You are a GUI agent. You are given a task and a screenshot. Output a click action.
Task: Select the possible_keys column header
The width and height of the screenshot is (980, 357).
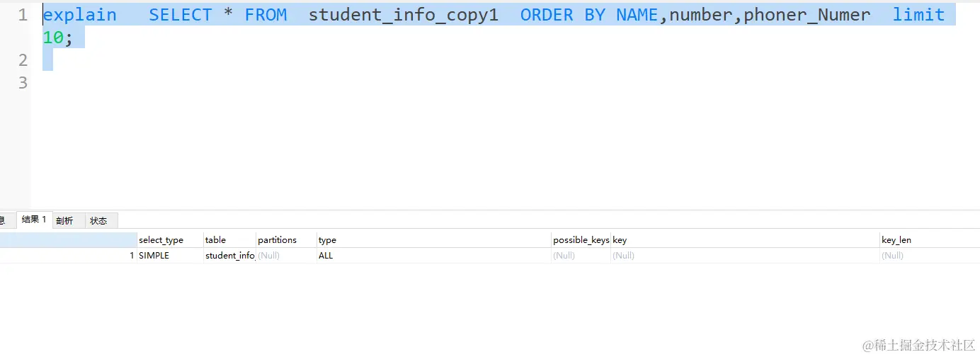[581, 240]
